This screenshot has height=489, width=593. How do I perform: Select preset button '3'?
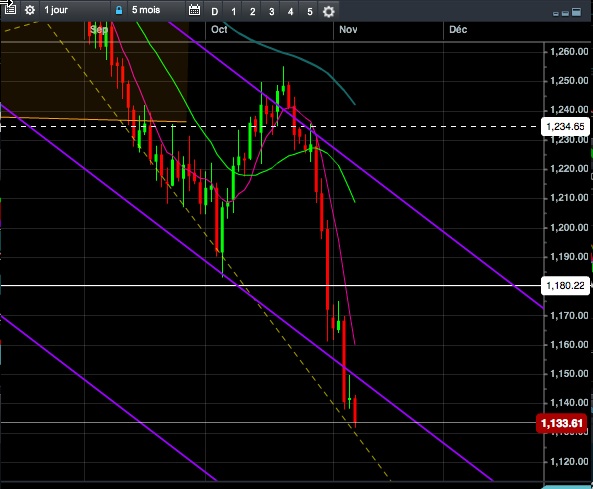[x=271, y=11]
